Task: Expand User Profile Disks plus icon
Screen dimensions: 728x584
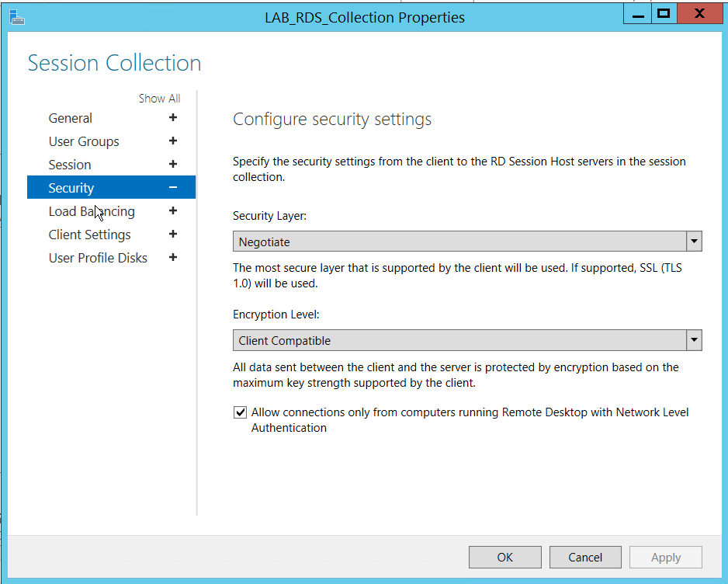Action: (x=172, y=258)
